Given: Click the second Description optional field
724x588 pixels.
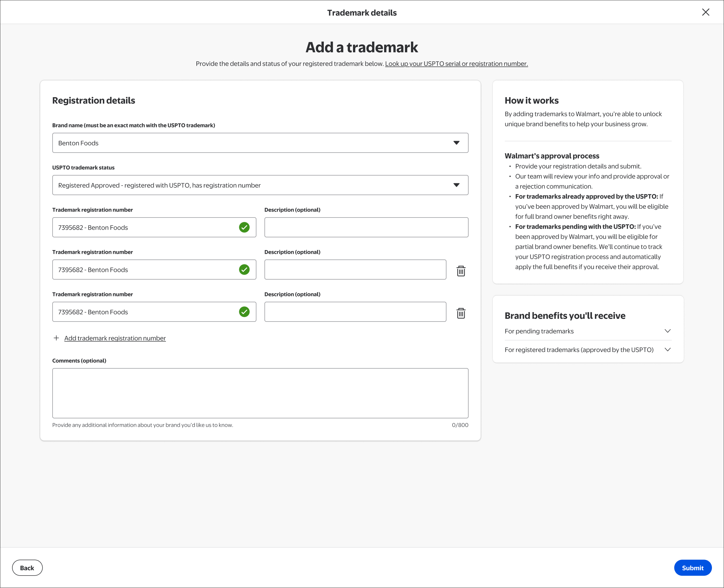Looking at the screenshot, I should coord(355,270).
